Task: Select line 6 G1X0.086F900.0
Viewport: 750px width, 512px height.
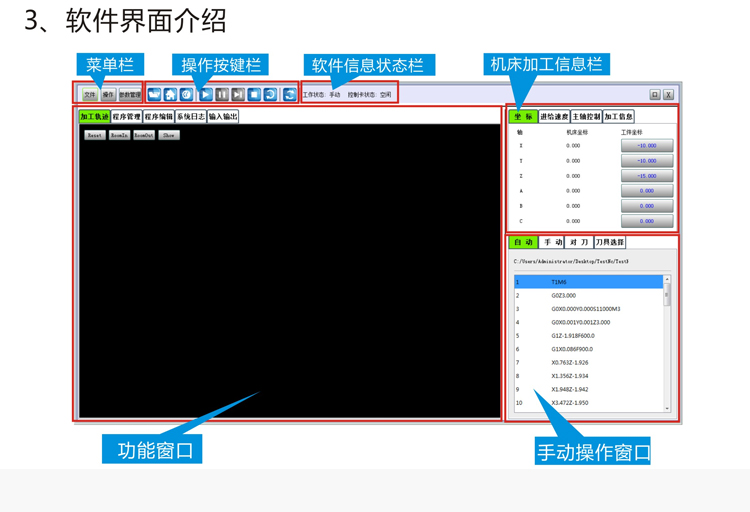Action: [x=589, y=349]
